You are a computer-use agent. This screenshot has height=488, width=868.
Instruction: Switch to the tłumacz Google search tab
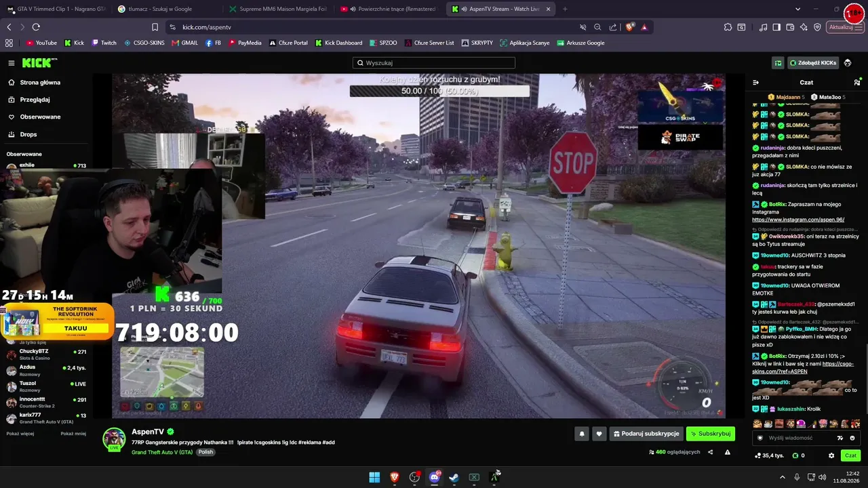(167, 9)
